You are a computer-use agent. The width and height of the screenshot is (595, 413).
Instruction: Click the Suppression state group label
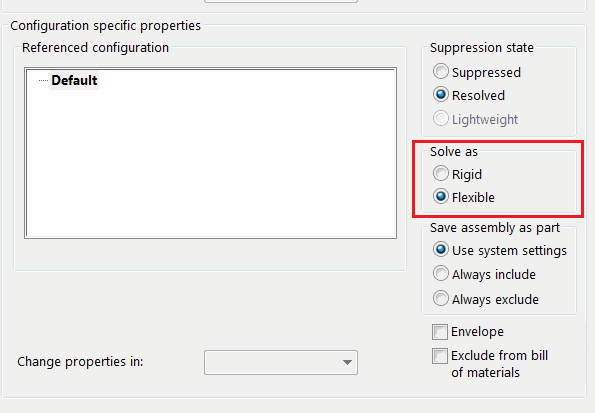(482, 48)
